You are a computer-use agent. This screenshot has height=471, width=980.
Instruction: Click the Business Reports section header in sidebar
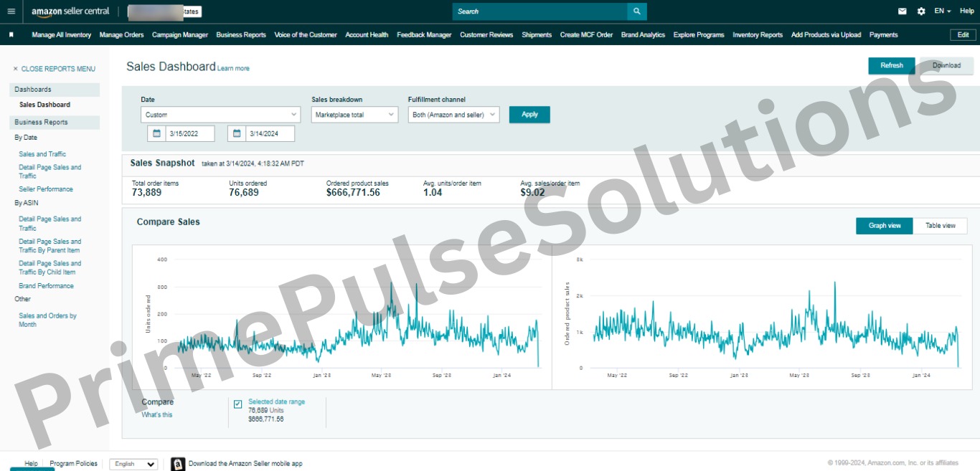[x=55, y=122]
